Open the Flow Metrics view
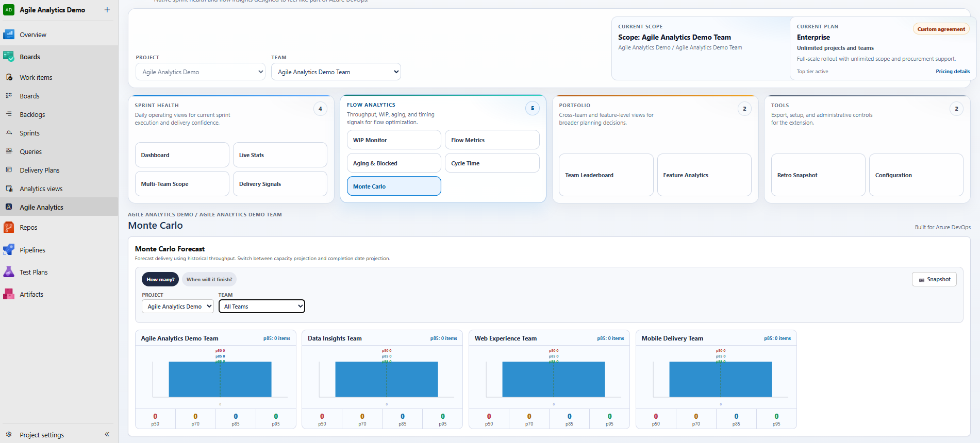Viewport: 980px width, 443px height. coord(492,140)
